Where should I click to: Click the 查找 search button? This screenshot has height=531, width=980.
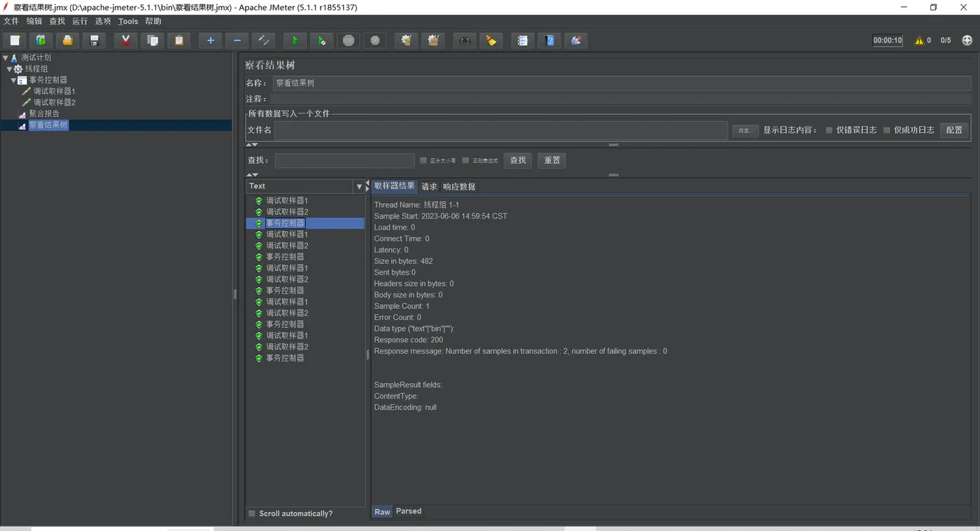point(518,160)
